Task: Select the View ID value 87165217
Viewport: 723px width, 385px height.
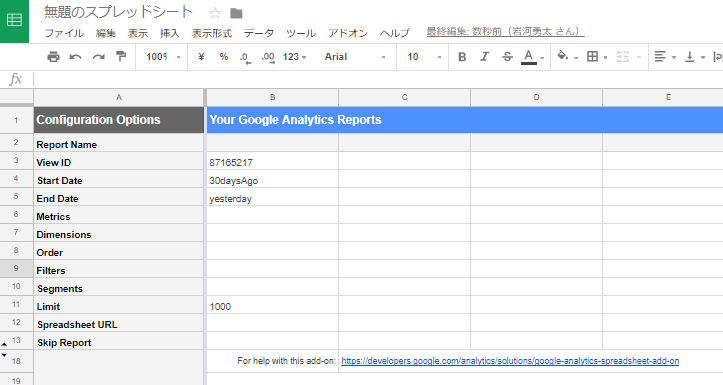Action: (273, 162)
